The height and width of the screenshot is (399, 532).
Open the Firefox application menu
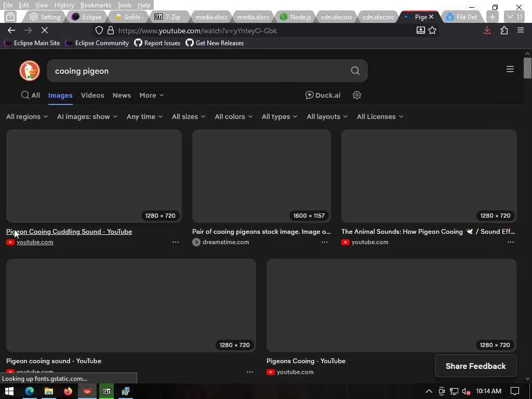(x=520, y=30)
